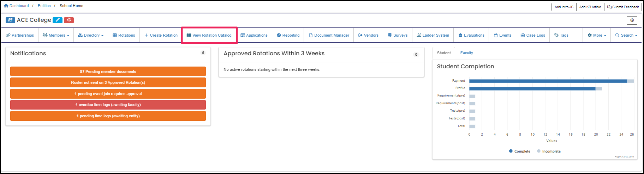
Task: Open 87 Pending member documents notification
Action: [x=108, y=72]
